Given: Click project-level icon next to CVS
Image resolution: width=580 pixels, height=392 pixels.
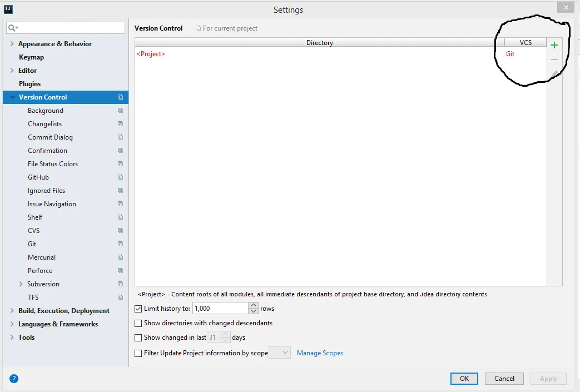Looking at the screenshot, I should 120,230.
